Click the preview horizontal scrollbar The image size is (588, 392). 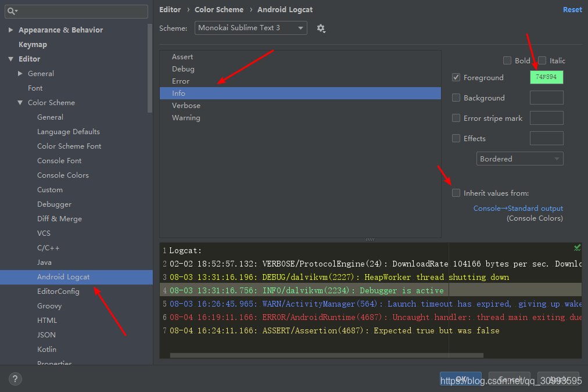click(x=327, y=355)
